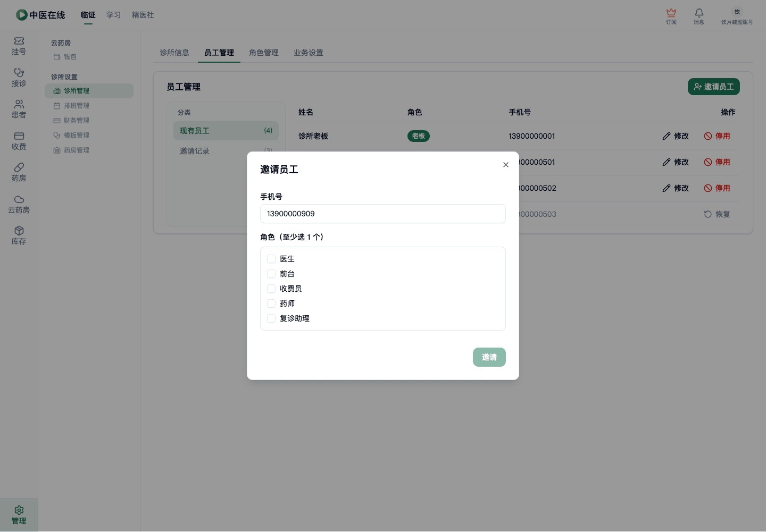The width and height of the screenshot is (766, 532).
Task: Open 患者 sidebar item
Action: pos(19,109)
